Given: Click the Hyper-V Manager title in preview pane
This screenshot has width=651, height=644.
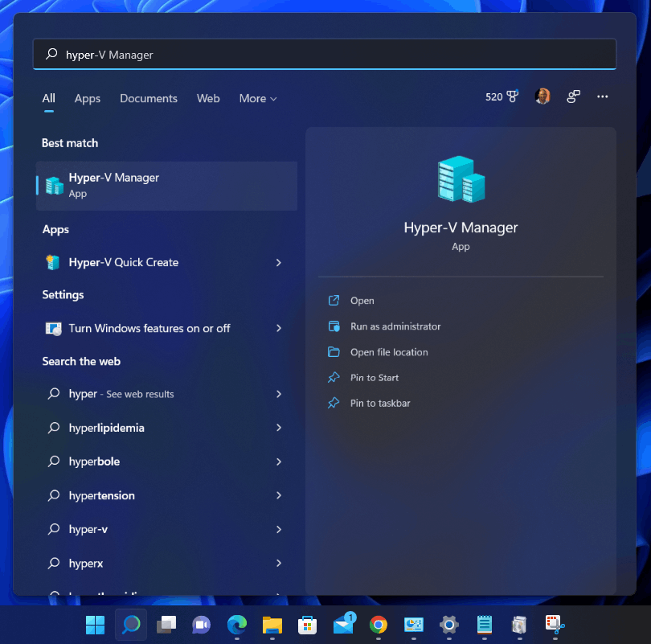Looking at the screenshot, I should pos(461,228).
